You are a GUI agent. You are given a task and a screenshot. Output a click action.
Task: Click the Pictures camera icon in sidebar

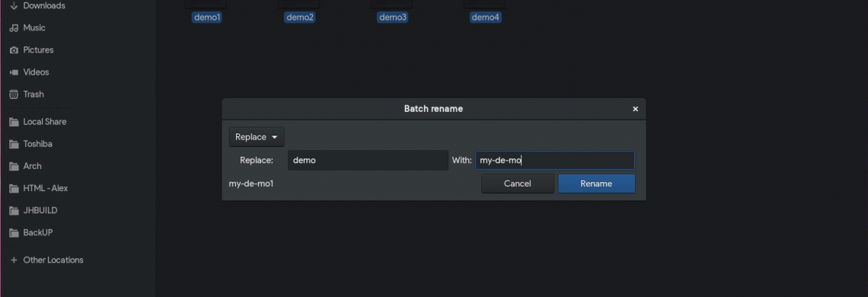(14, 49)
